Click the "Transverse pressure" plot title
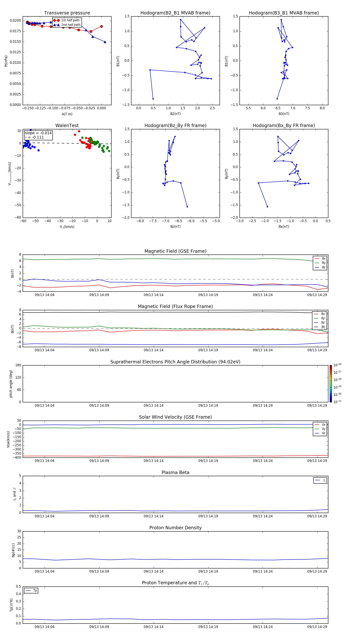Screen dimensions: 351x644 coord(67,13)
